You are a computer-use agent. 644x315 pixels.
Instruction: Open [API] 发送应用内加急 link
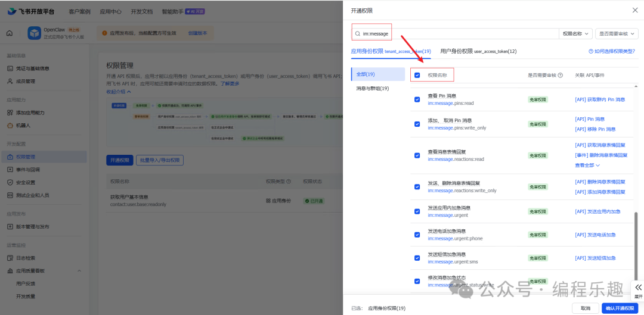point(597,211)
